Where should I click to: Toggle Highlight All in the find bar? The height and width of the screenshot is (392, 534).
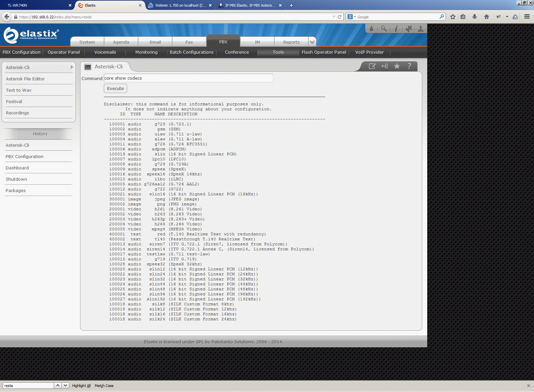pyautogui.click(x=81, y=386)
